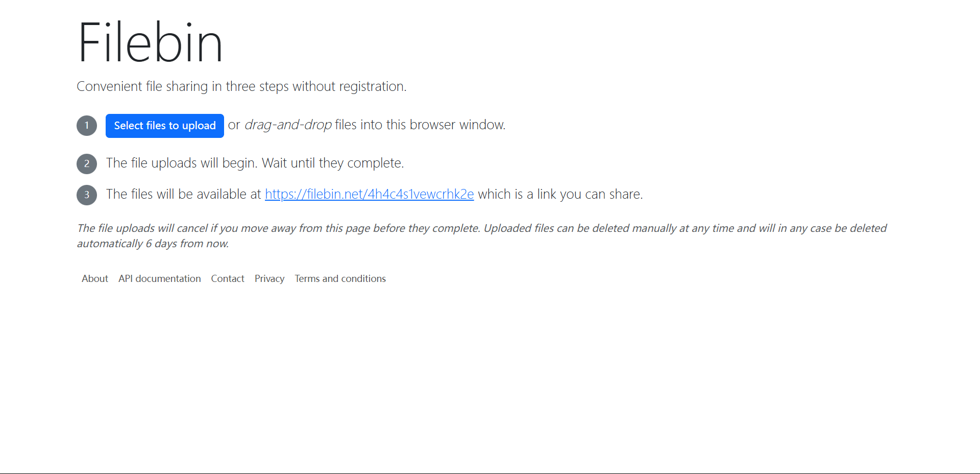Viewport: 980px width, 474px height.
Task: Click the step 3 number badge
Action: tap(87, 195)
